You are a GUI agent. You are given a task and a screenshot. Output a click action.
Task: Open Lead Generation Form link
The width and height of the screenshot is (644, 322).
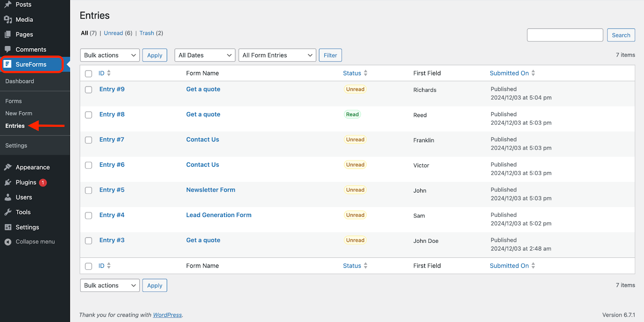[219, 215]
